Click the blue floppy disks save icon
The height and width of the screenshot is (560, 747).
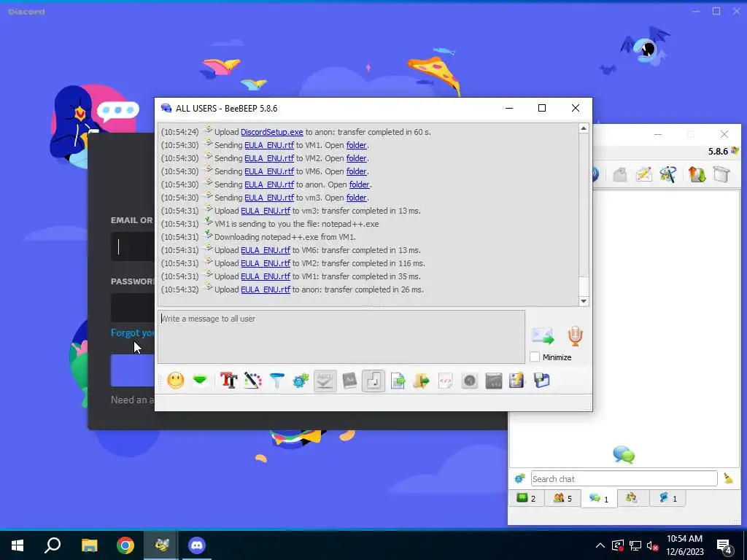pyautogui.click(x=542, y=381)
